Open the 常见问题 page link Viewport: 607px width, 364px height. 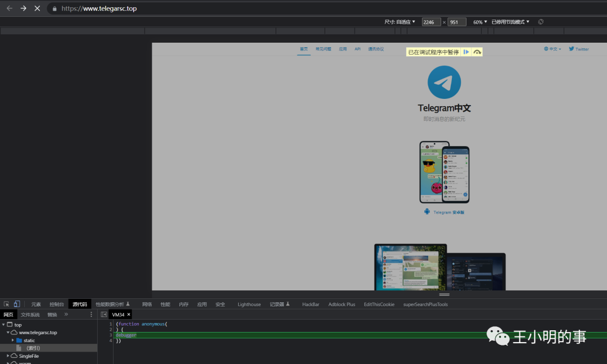pyautogui.click(x=323, y=49)
